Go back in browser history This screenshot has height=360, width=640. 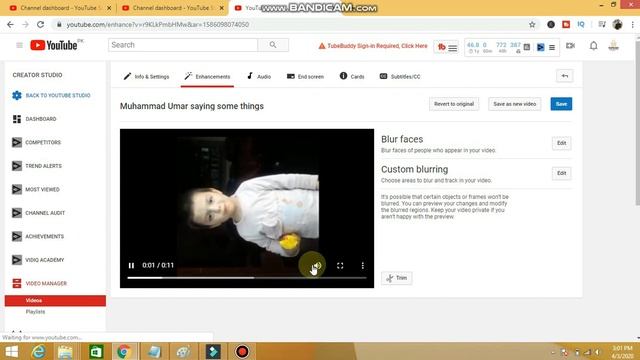[10, 24]
